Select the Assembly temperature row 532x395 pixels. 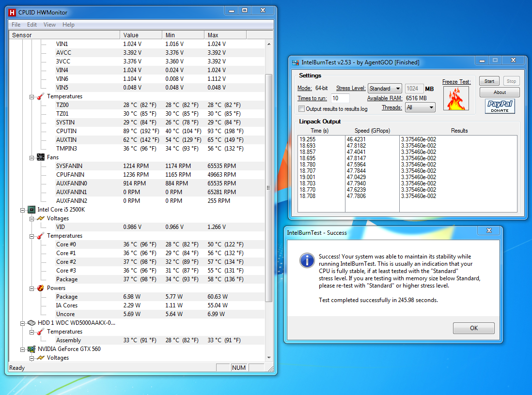[159, 340]
